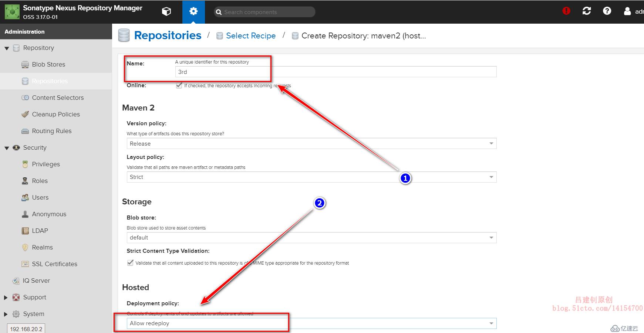Image resolution: width=644 pixels, height=333 pixels.
Task: Expand the System tree section
Action: point(6,314)
